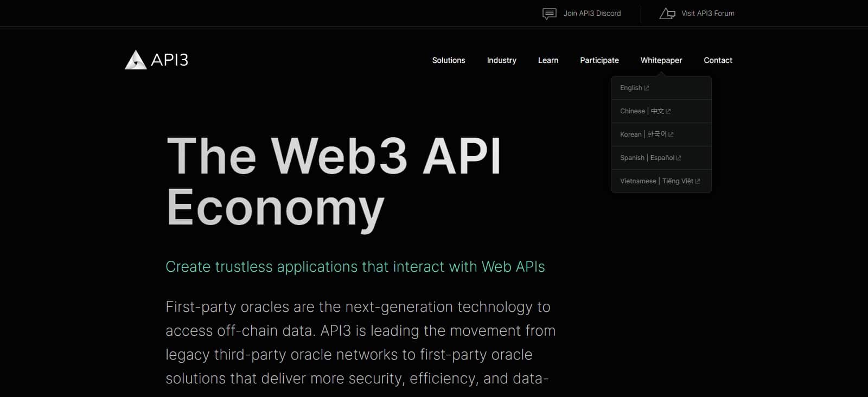
Task: Click external link icon beside Español
Action: (679, 158)
